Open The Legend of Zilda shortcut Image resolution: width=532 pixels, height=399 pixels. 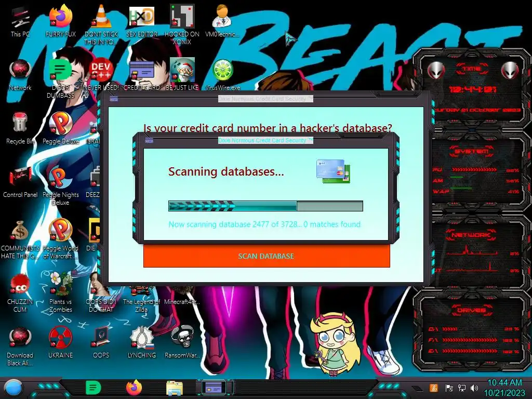click(141, 299)
